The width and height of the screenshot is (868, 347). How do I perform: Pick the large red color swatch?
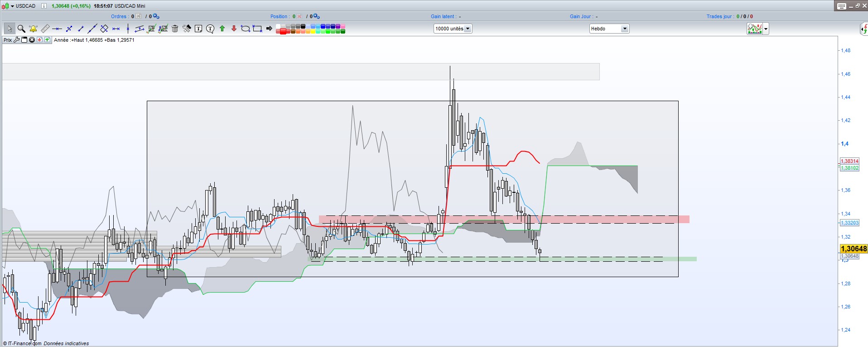click(283, 31)
